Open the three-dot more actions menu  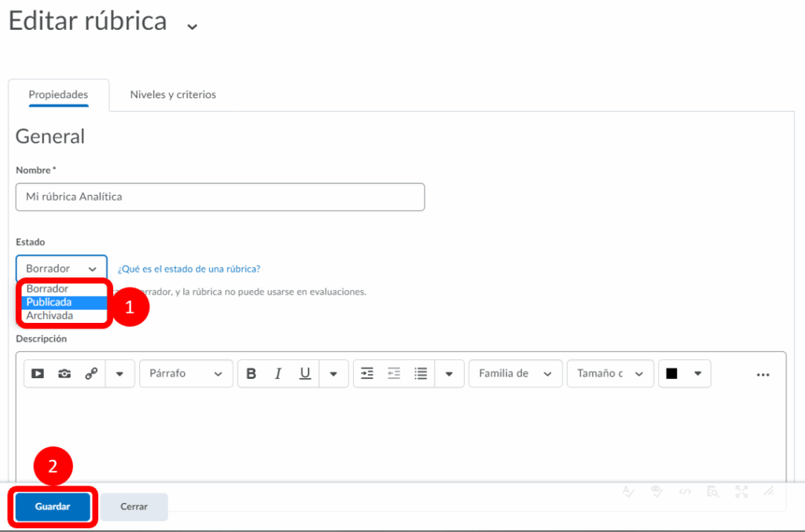[x=763, y=375]
